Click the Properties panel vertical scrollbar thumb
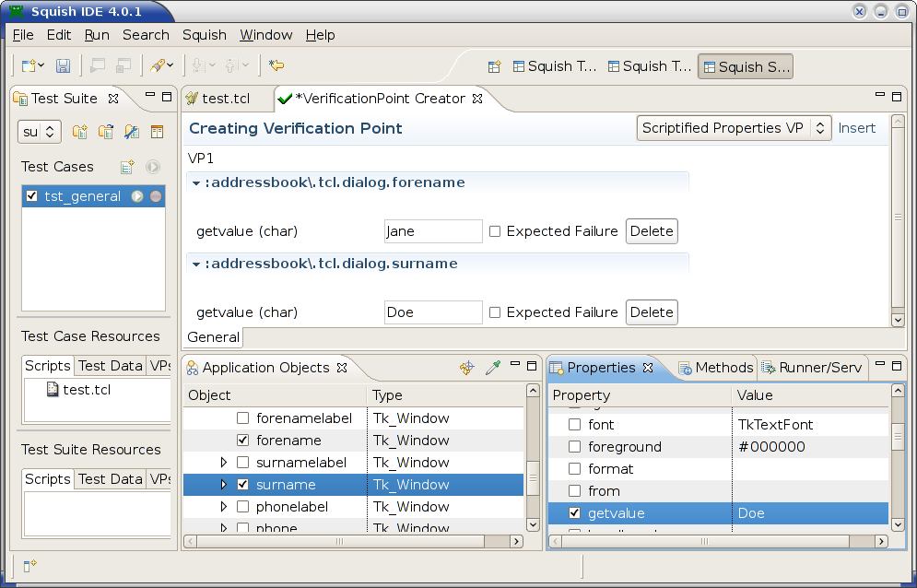The width and height of the screenshot is (917, 588). pos(898,435)
